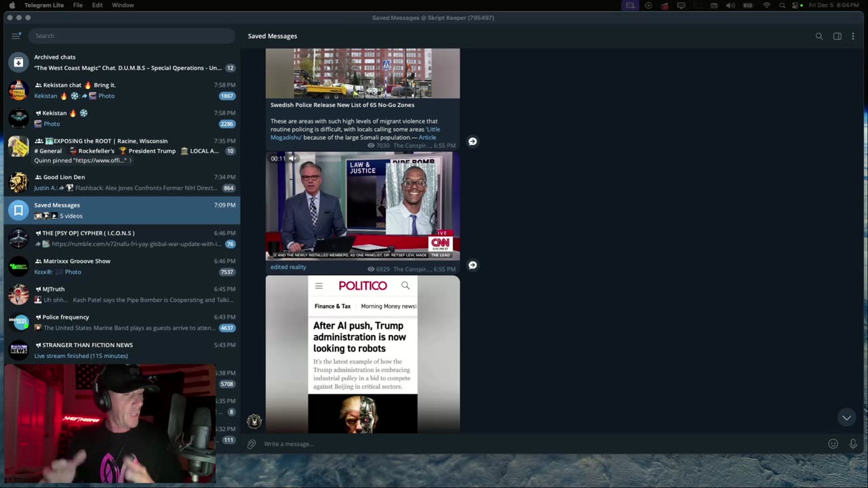The image size is (868, 488).
Task: Open the Telegram Lite menu
Action: pyautogui.click(x=44, y=5)
